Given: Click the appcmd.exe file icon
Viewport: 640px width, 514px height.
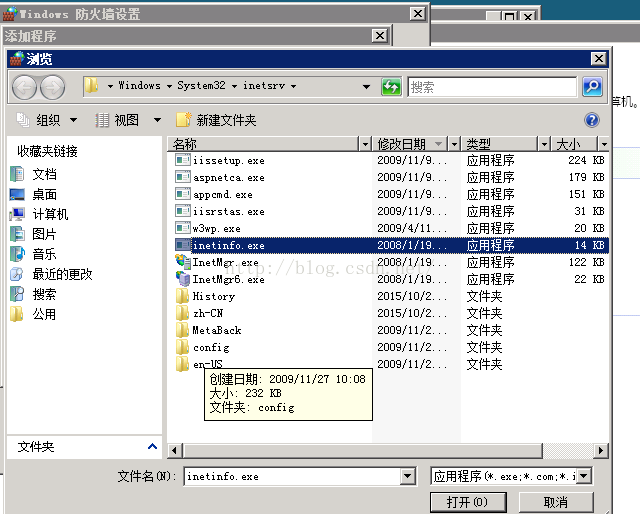Looking at the screenshot, I should point(182,194).
